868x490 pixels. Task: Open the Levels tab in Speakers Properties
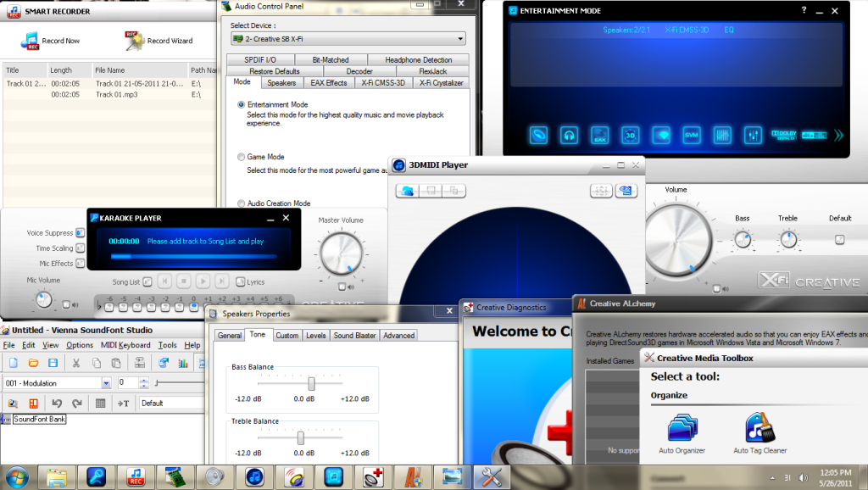pos(316,336)
